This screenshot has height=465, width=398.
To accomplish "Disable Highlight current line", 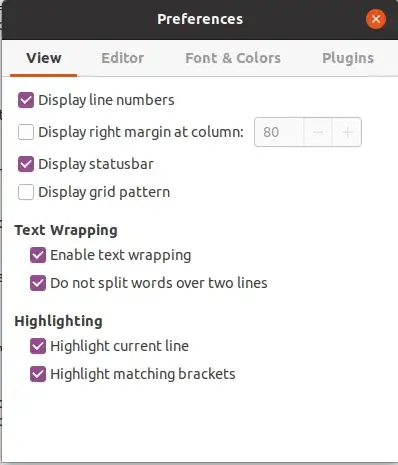I will pos(38,346).
